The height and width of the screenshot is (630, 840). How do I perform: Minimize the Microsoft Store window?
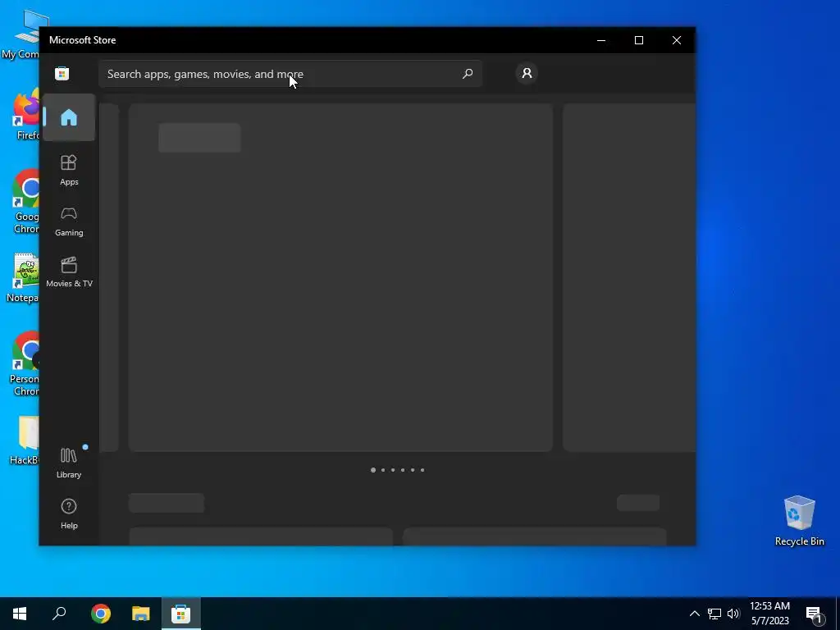(601, 40)
